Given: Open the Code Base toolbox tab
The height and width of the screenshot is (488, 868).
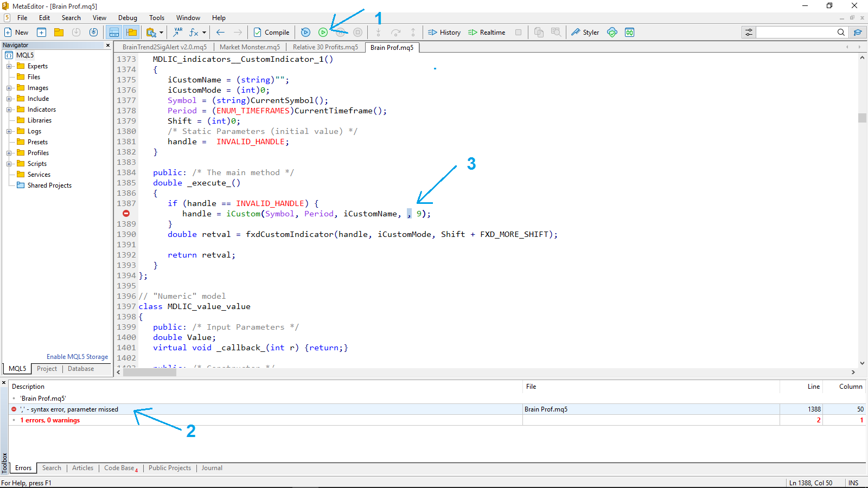Looking at the screenshot, I should click(120, 468).
